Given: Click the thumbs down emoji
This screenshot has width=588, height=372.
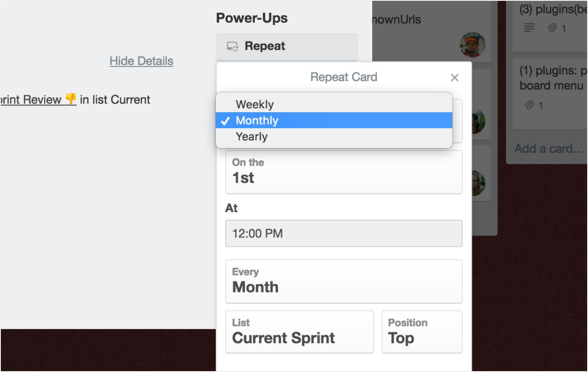Looking at the screenshot, I should 70,99.
